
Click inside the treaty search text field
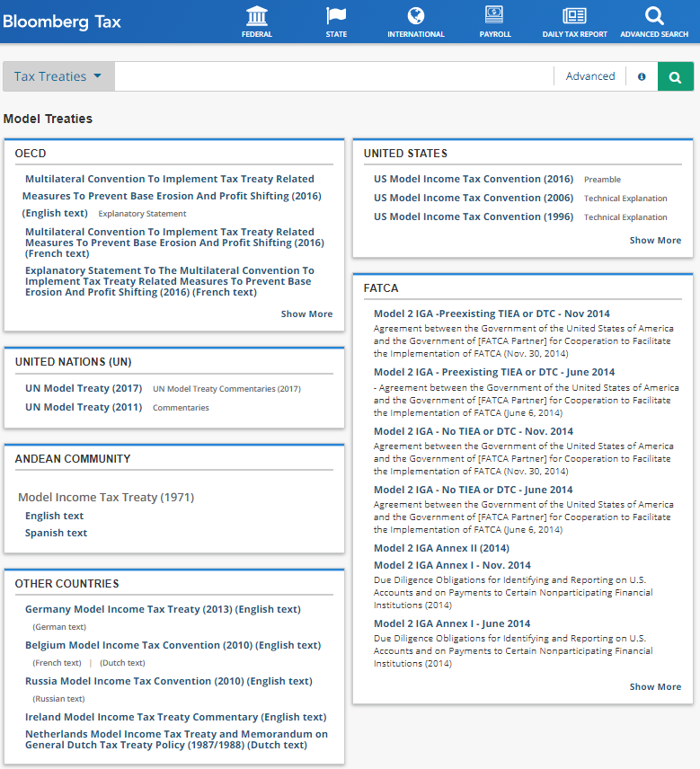point(332,76)
